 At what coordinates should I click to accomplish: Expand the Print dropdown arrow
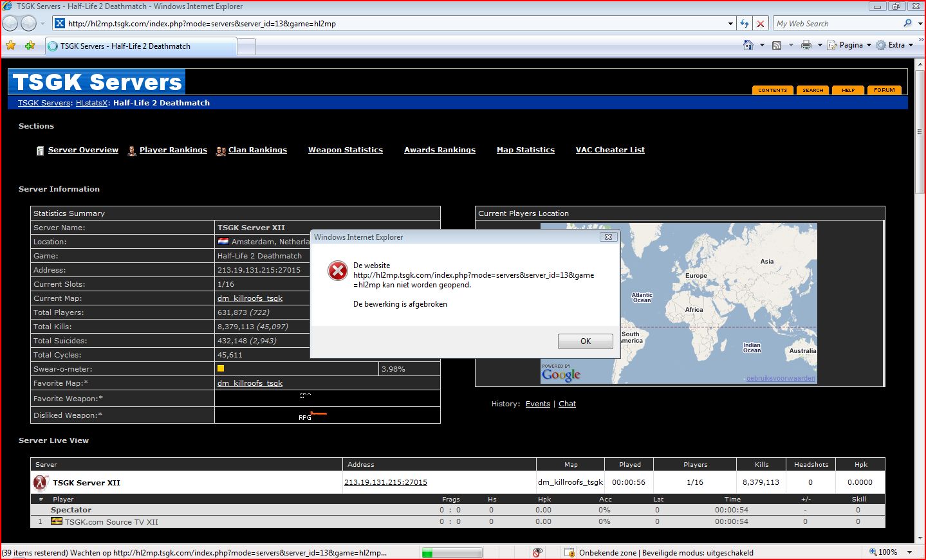820,45
